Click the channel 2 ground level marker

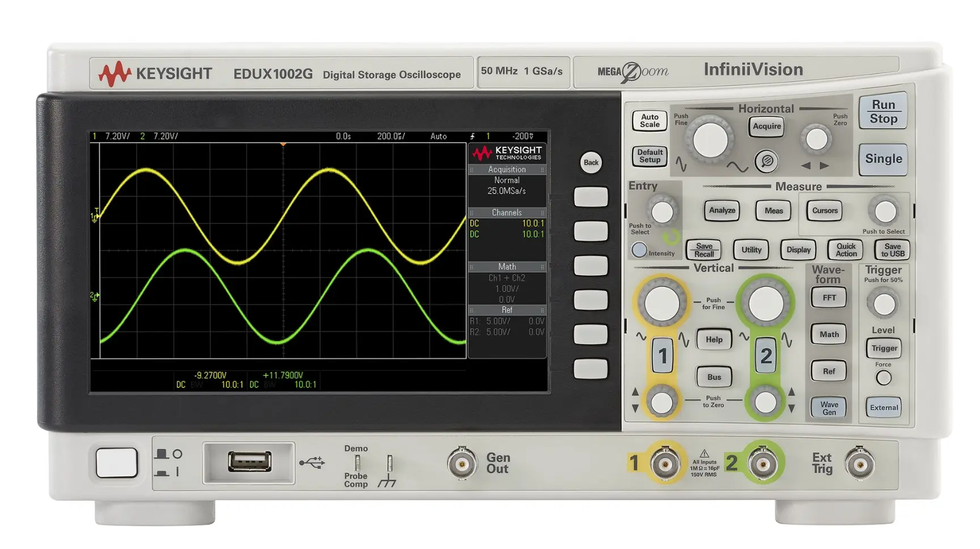pos(94,297)
